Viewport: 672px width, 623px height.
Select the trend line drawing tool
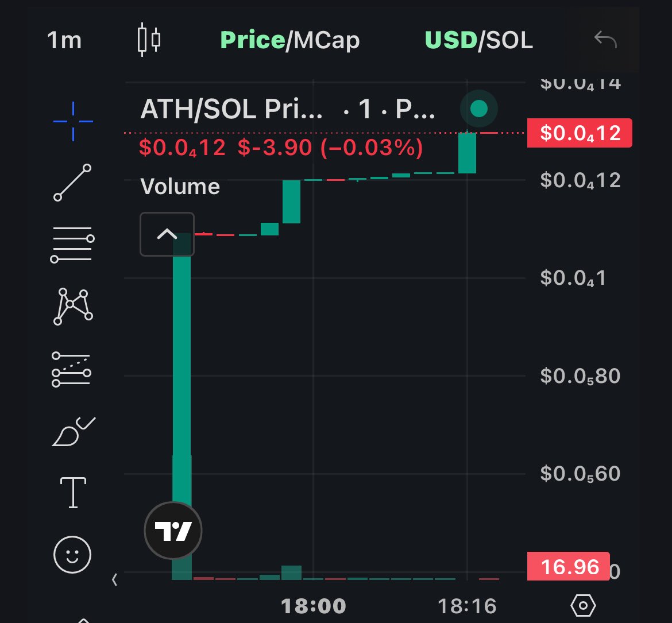pyautogui.click(x=72, y=183)
